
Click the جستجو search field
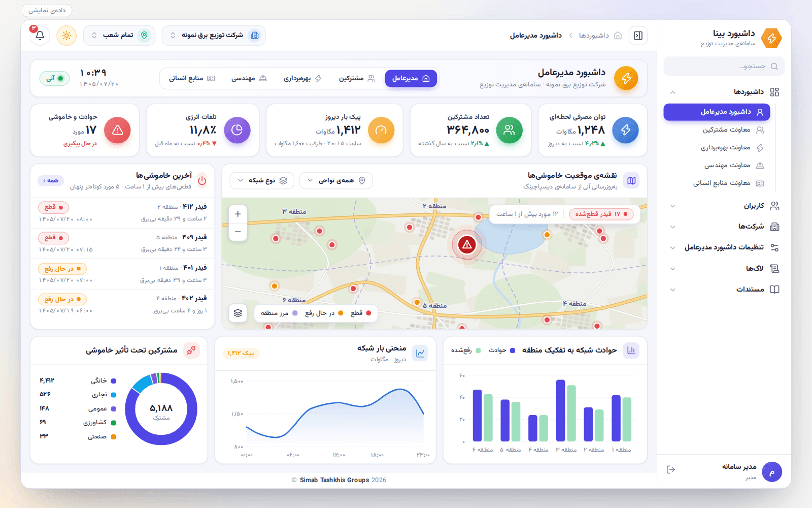[x=724, y=66]
